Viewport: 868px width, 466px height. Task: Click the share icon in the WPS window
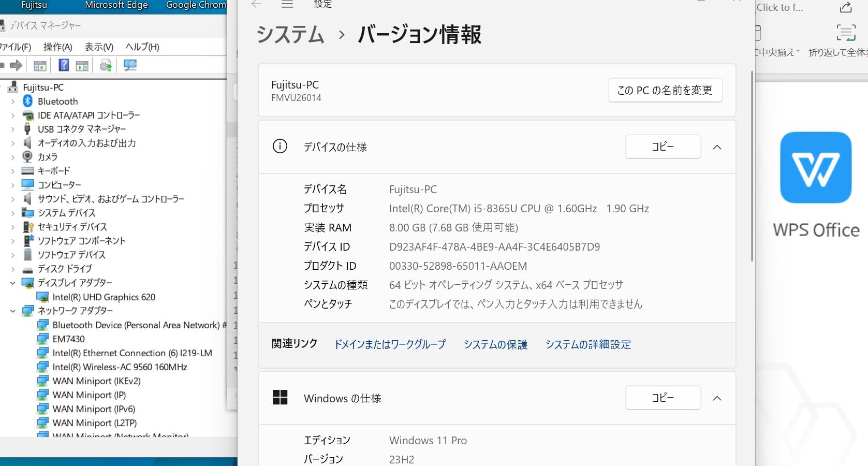[845, 7]
